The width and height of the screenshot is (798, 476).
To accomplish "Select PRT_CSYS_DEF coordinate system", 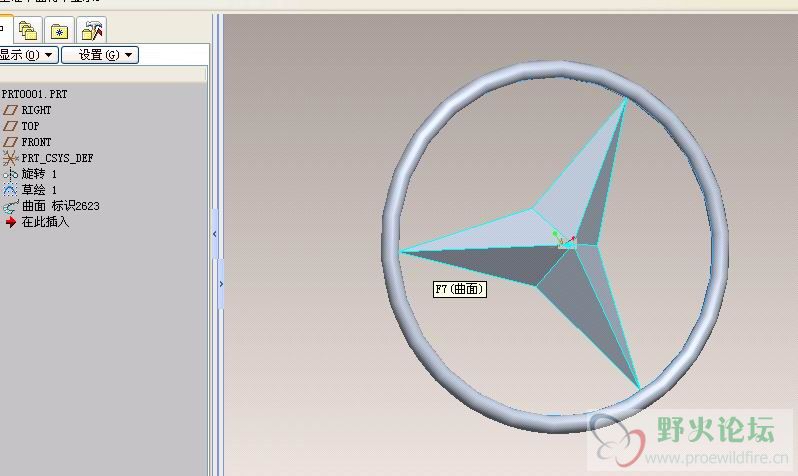I will [x=57, y=158].
